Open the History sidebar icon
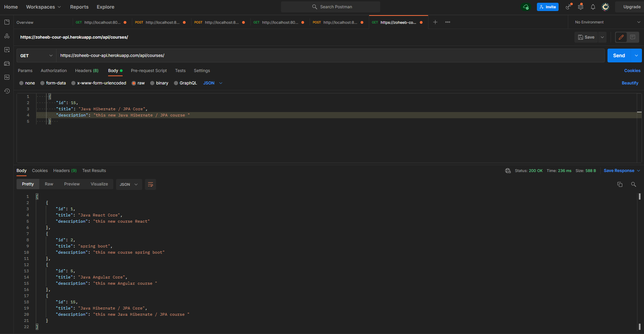 pyautogui.click(x=7, y=91)
